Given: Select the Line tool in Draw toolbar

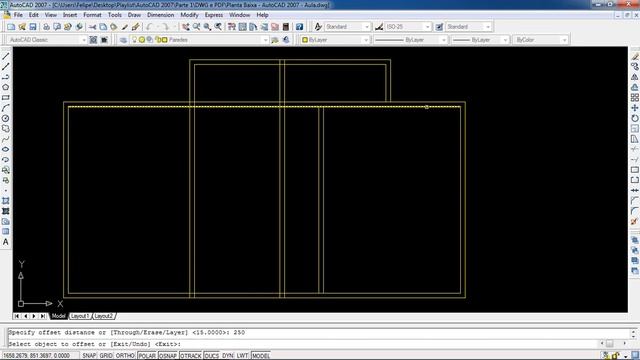Looking at the screenshot, I should click(6, 56).
